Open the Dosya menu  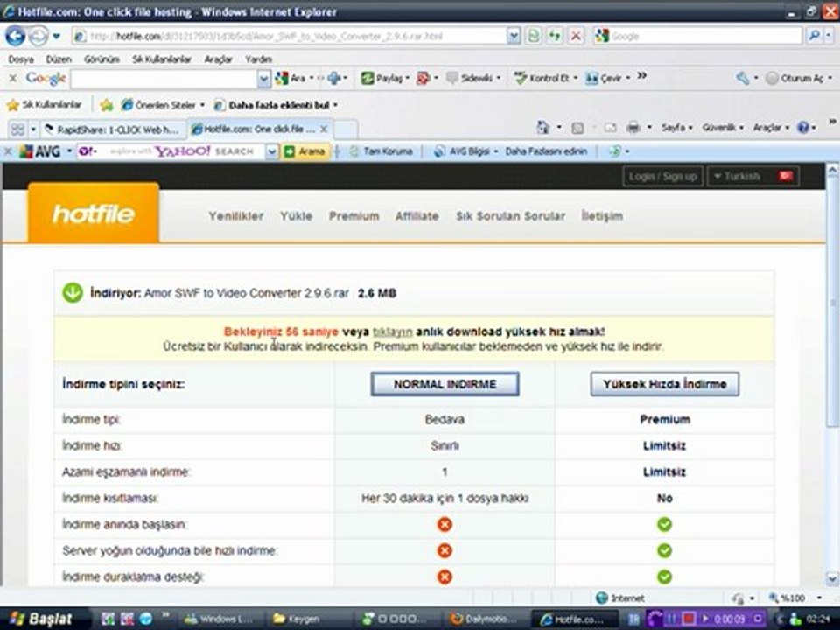tap(21, 59)
